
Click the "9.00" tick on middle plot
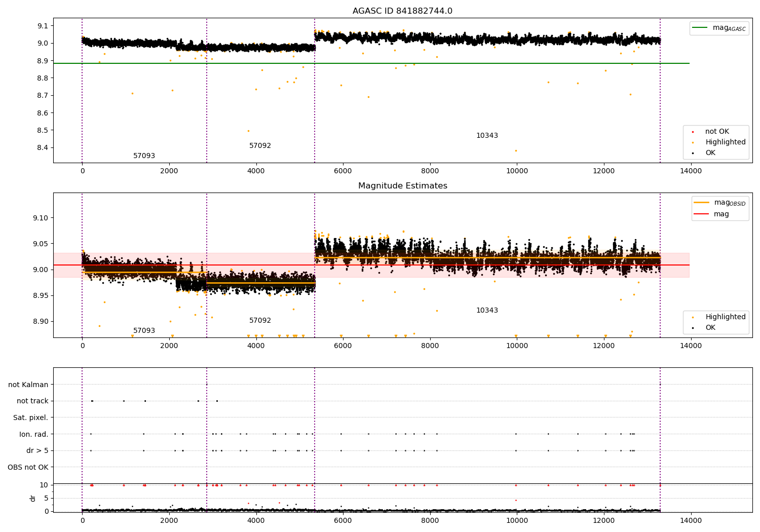click(x=41, y=270)
